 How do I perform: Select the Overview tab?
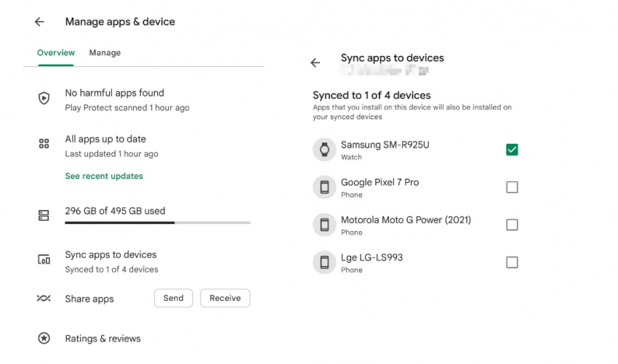(x=56, y=53)
